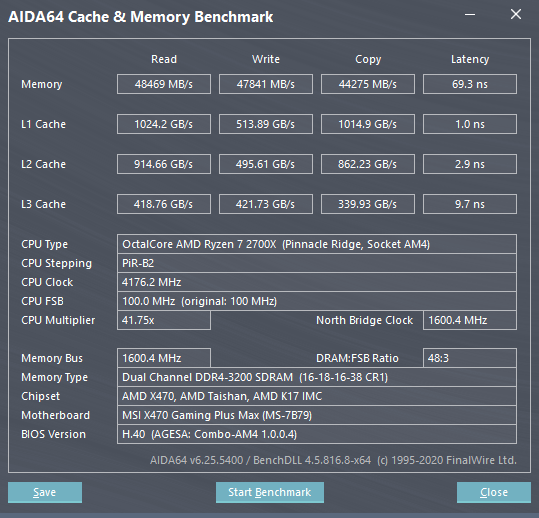Viewport: 539px width, 518px height.
Task: Click the window title AIDA64 Cache & Memory Benchmark
Action: [x=141, y=17]
